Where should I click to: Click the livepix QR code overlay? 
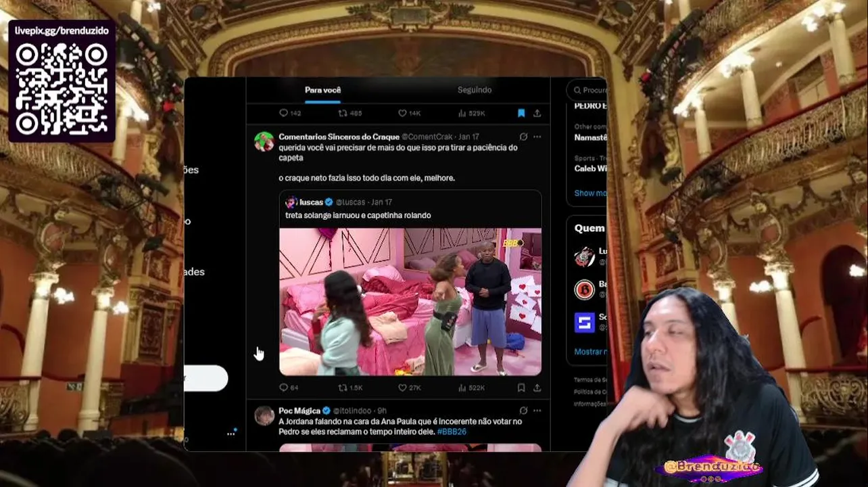pyautogui.click(x=62, y=88)
